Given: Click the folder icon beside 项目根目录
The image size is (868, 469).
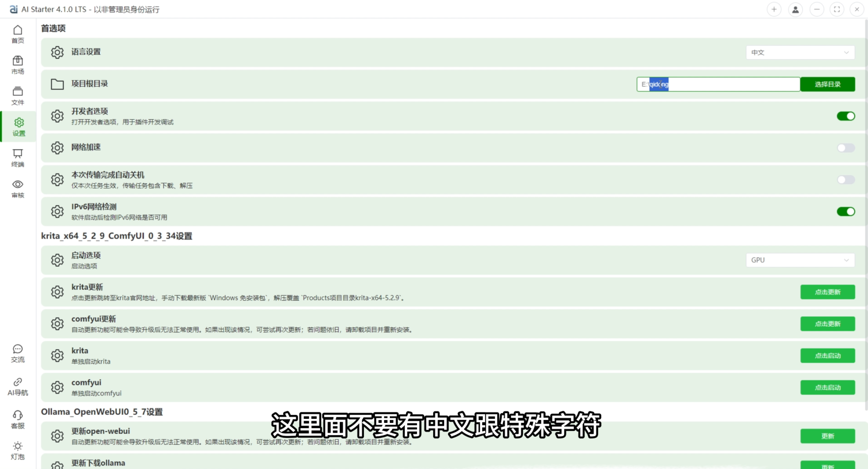Looking at the screenshot, I should [57, 84].
